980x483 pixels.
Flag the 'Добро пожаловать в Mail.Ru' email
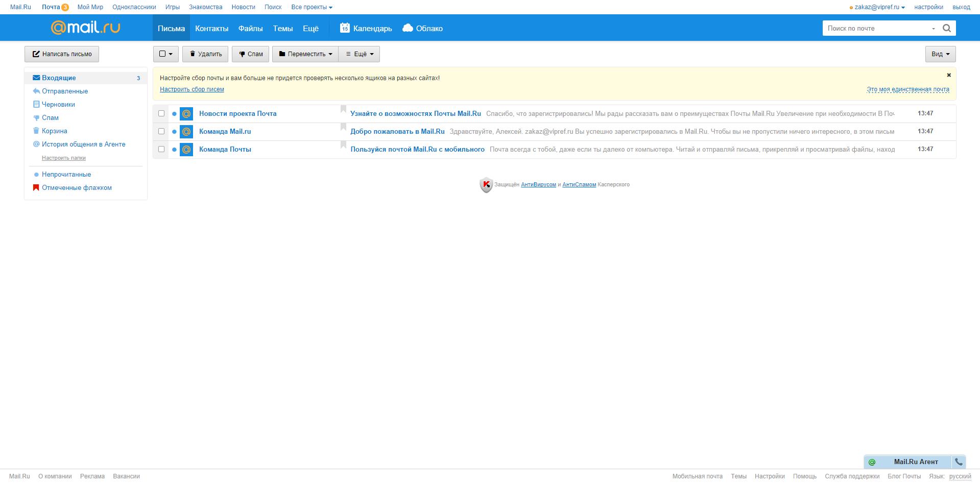point(344,128)
